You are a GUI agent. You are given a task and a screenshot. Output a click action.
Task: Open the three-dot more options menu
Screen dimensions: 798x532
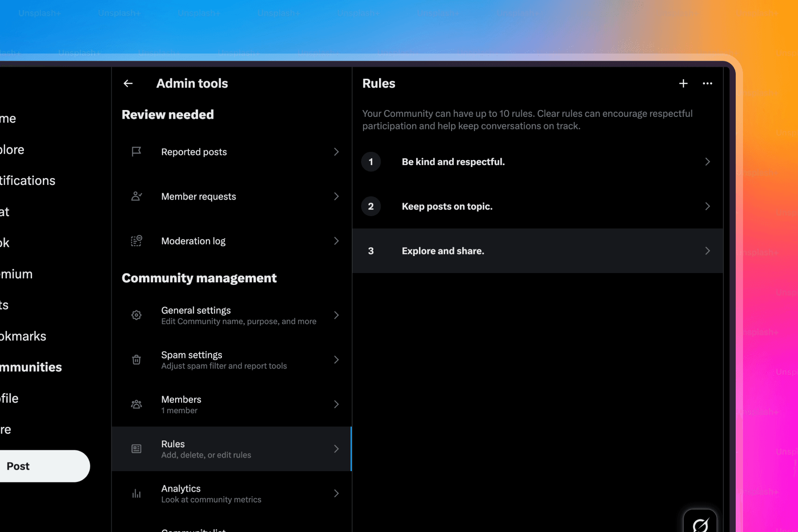click(x=707, y=83)
